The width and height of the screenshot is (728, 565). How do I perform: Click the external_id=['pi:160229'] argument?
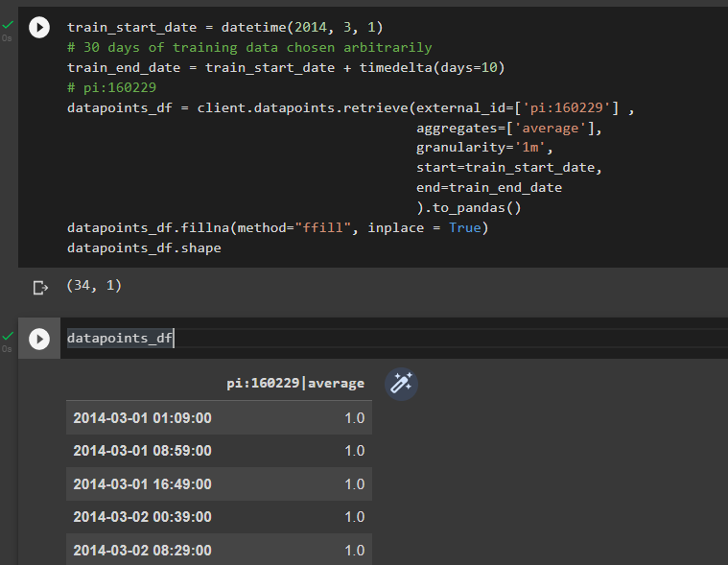point(517,107)
